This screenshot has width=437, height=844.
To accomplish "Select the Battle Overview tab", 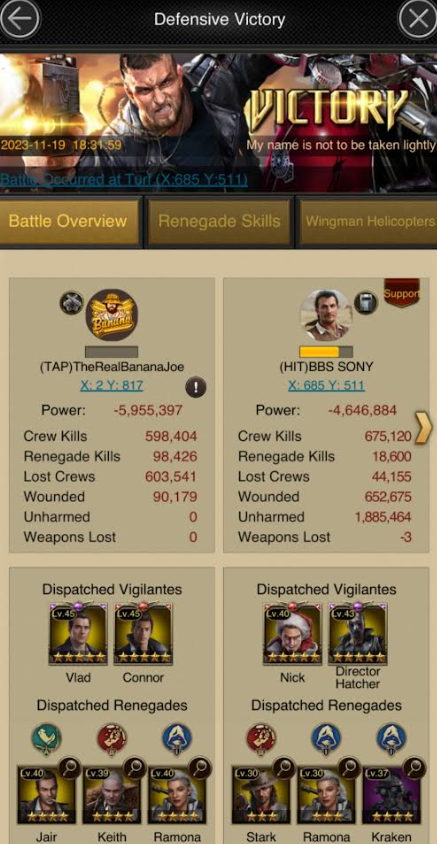I will [x=68, y=221].
